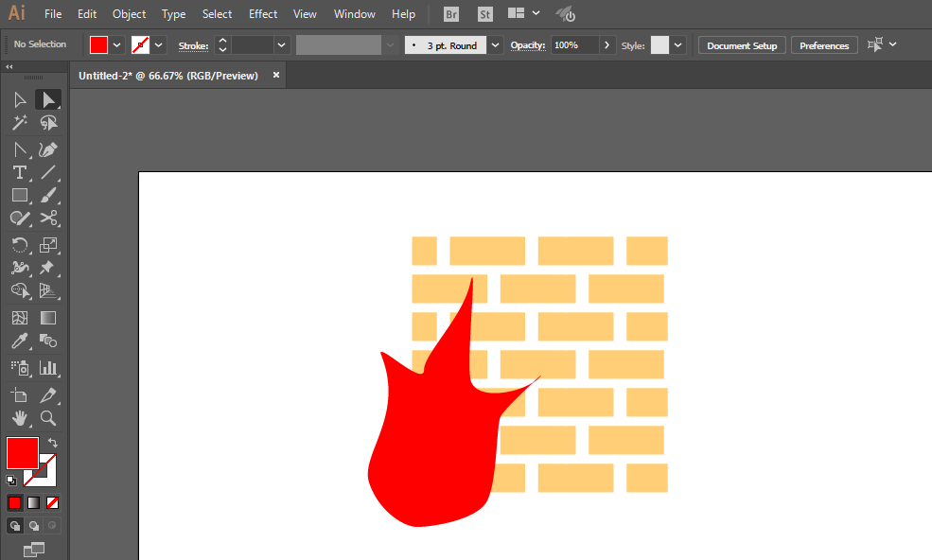
Task: Select the Paintbrush tool
Action: tap(48, 195)
